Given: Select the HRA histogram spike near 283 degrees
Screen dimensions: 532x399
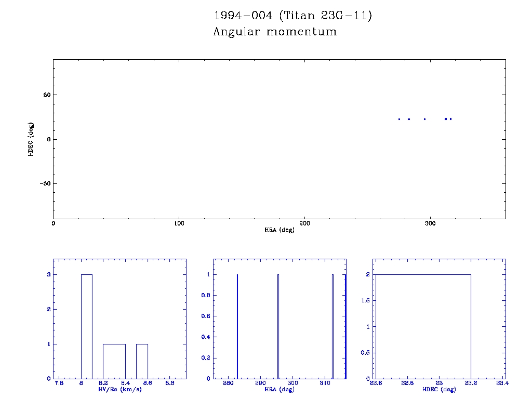Looking at the screenshot, I should click(x=237, y=326).
